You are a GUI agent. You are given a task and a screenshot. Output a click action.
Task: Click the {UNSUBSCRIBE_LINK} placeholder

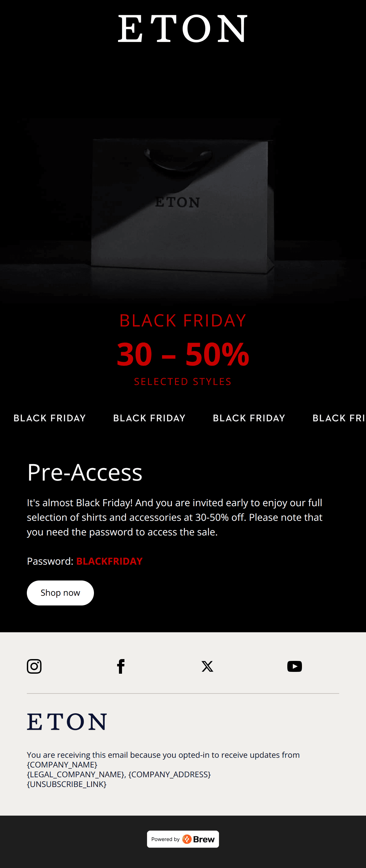[x=67, y=784]
